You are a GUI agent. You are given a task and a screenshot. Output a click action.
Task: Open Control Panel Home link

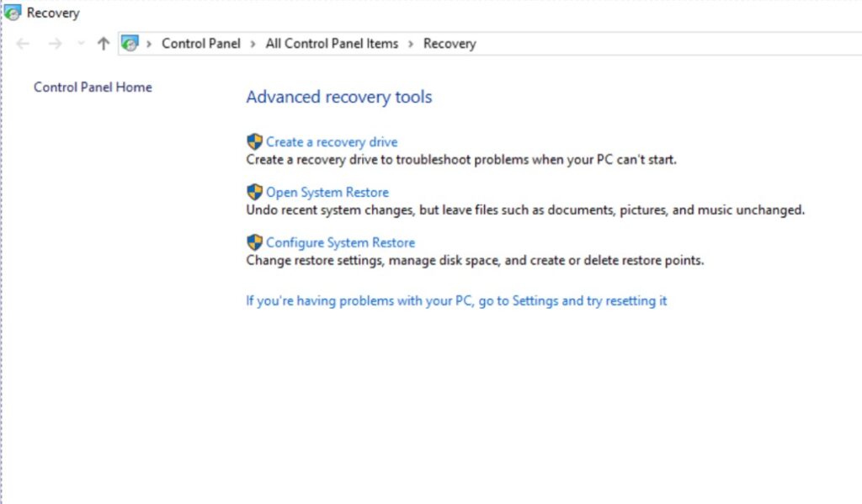(x=93, y=87)
